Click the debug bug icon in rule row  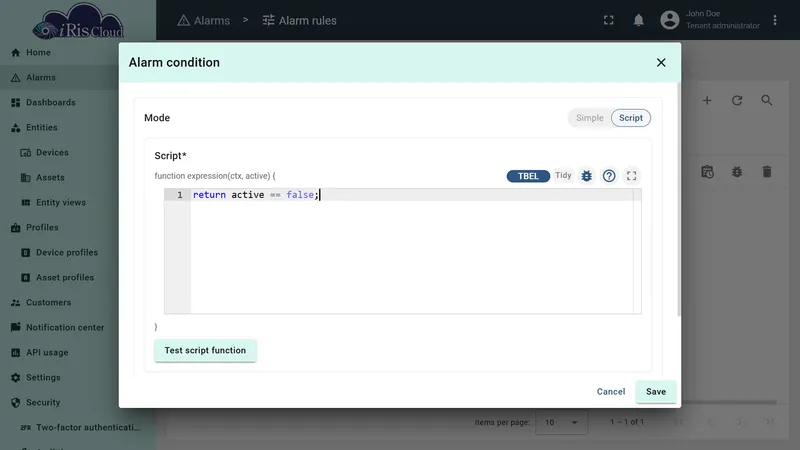pyautogui.click(x=737, y=172)
